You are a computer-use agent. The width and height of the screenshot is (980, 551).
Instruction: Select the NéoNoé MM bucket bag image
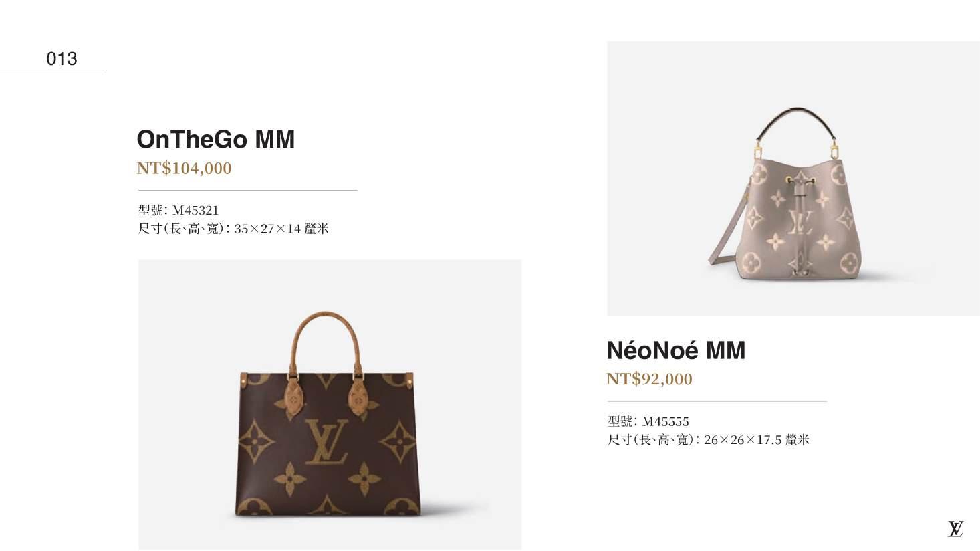793,178
